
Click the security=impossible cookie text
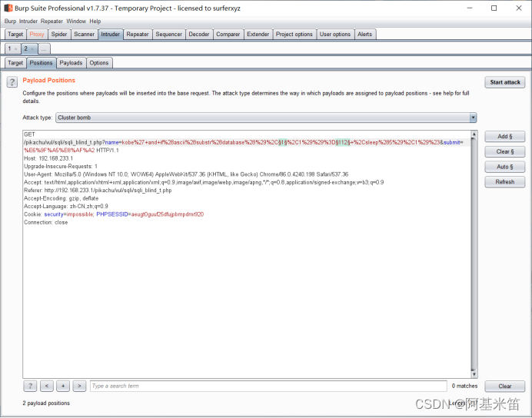click(69, 214)
